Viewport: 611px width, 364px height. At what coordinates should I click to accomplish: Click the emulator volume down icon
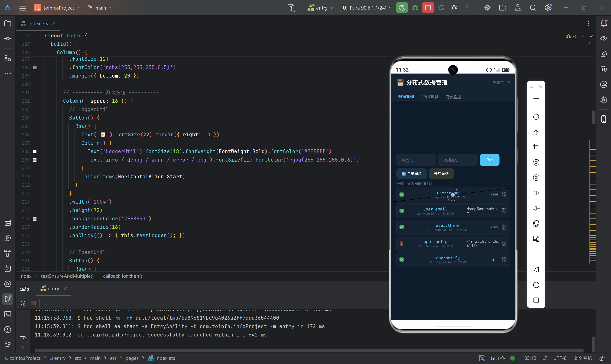(536, 208)
